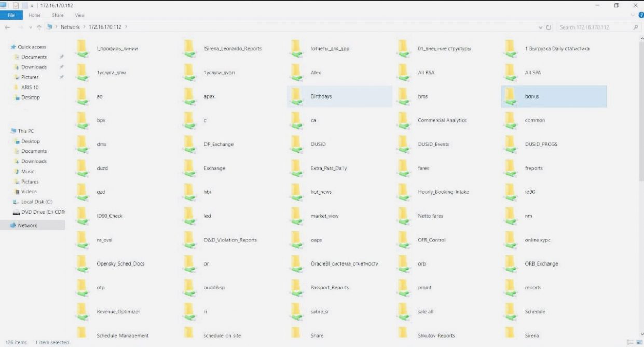The image size is (644, 347).
Task: Select the Netto fares folder icon
Action: [x=403, y=216]
